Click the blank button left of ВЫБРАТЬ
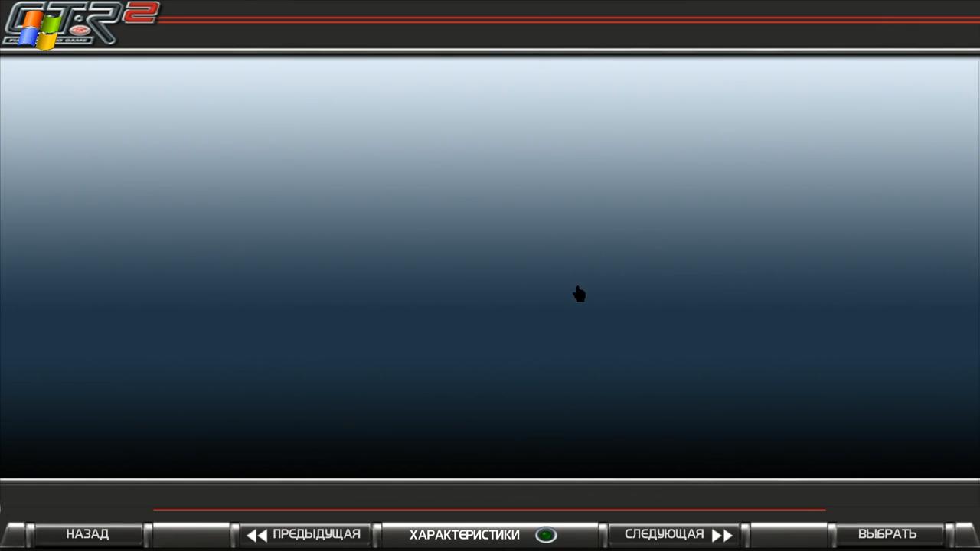 point(789,534)
